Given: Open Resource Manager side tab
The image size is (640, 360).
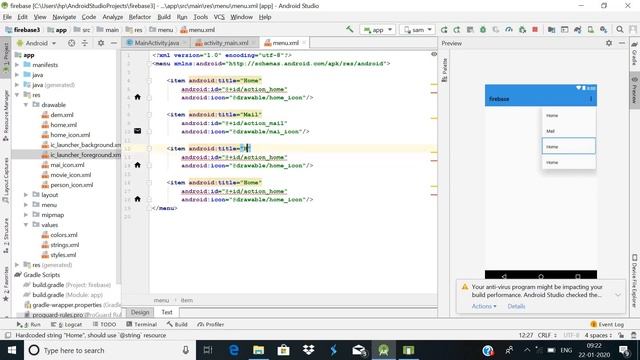Looking at the screenshot, I should [x=5, y=116].
